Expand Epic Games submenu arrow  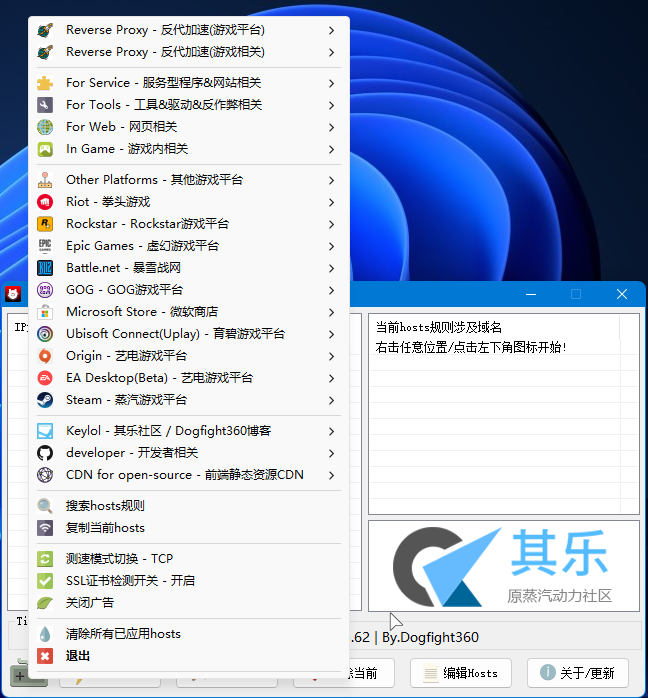(331, 246)
